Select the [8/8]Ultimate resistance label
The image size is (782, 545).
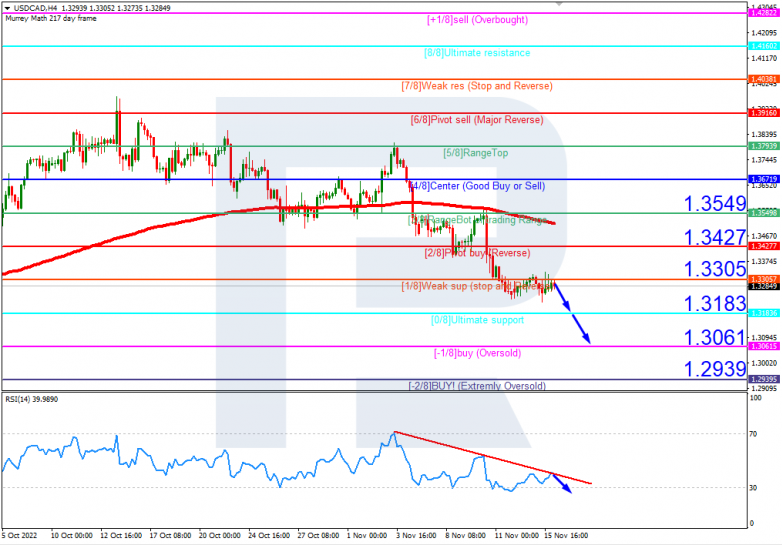pyautogui.click(x=477, y=53)
